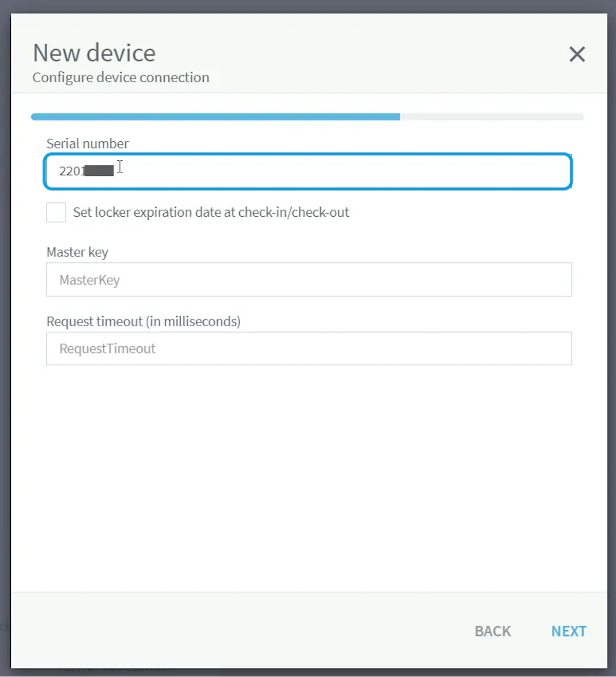Screen dimensions: 616x677
Task: Click the 'New device' dialog title
Action: (x=94, y=53)
